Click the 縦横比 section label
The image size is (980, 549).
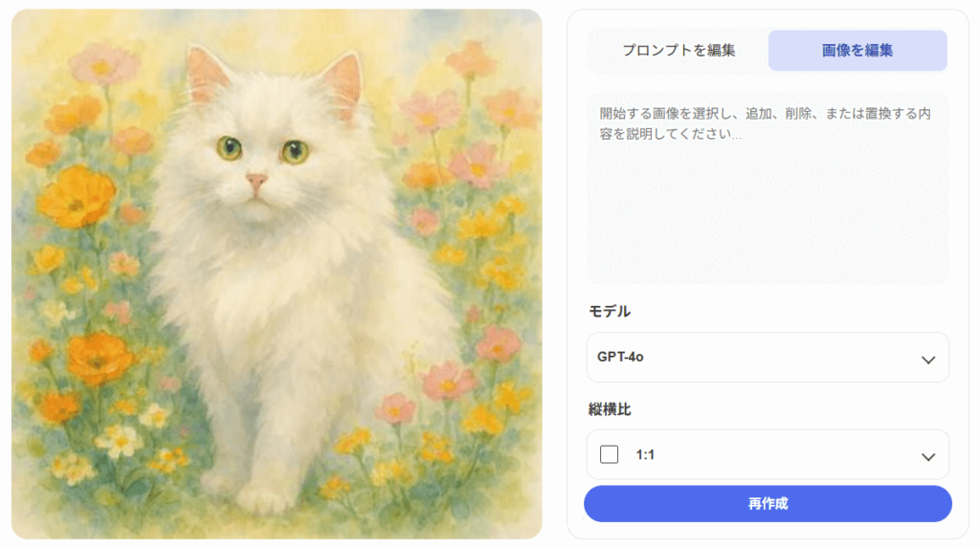[610, 408]
